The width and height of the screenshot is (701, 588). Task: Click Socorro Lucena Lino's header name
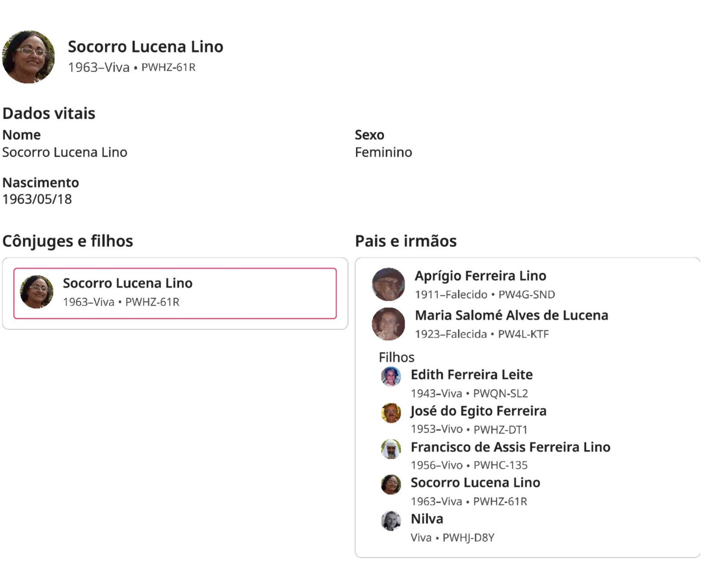coord(145,47)
